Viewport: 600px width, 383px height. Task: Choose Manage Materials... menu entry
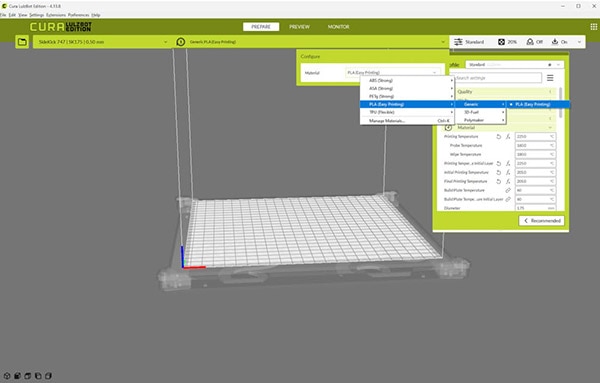407,121
